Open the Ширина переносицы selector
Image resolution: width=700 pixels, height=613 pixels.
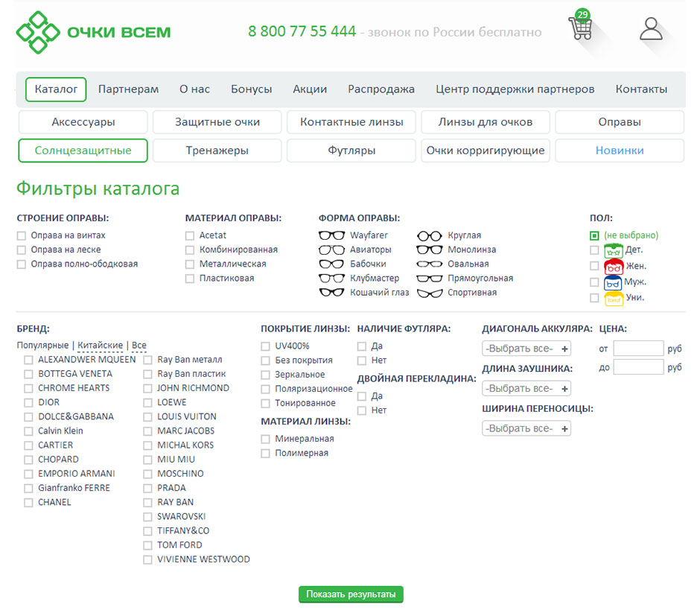click(526, 429)
